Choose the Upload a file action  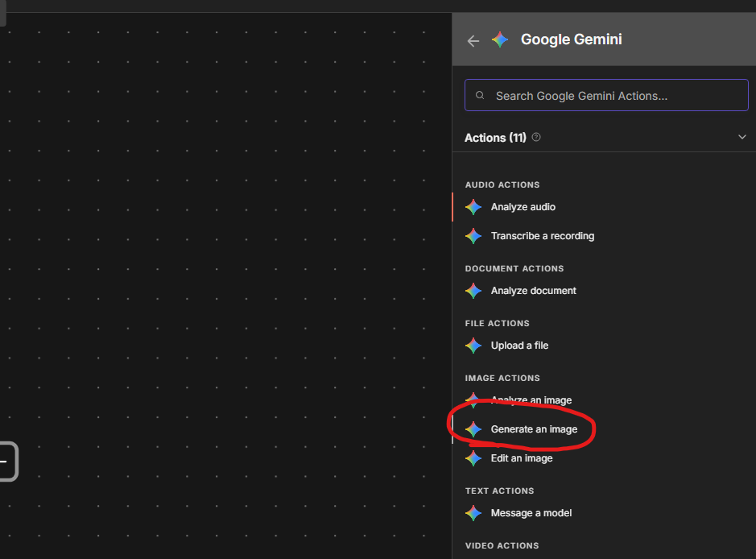[x=604, y=346]
